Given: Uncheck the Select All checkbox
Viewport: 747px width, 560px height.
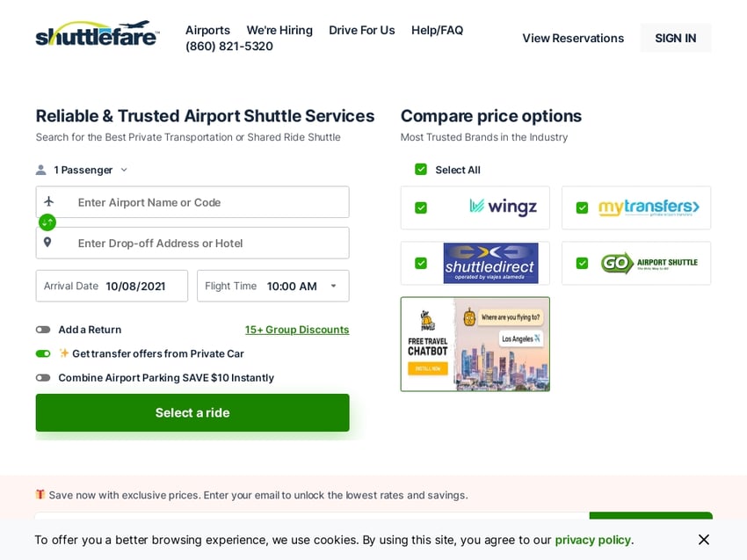Looking at the screenshot, I should click(421, 170).
